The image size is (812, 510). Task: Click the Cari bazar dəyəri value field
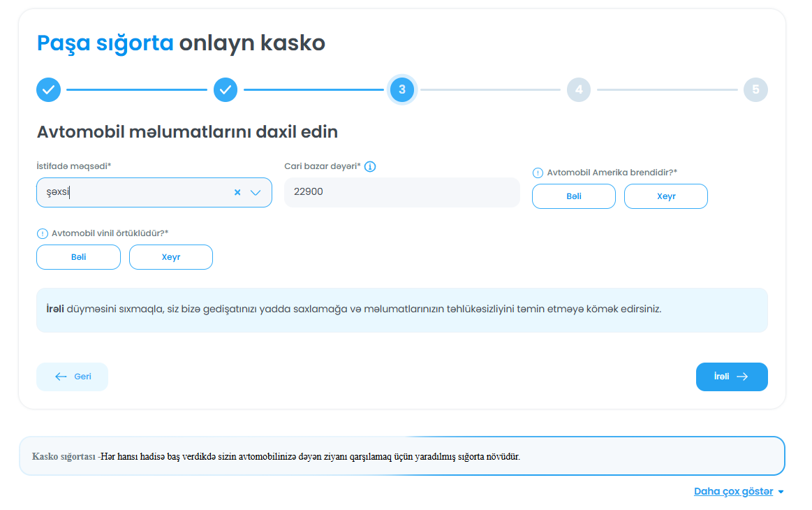[x=401, y=192]
